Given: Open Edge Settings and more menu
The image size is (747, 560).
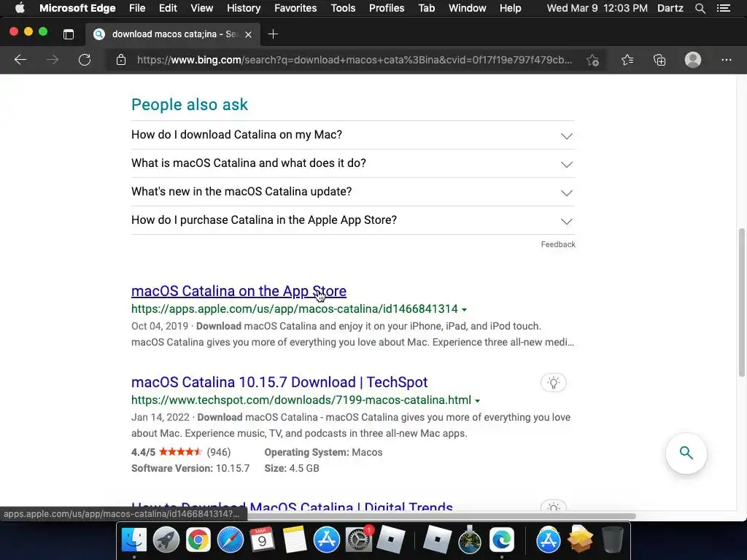Looking at the screenshot, I should point(726,60).
